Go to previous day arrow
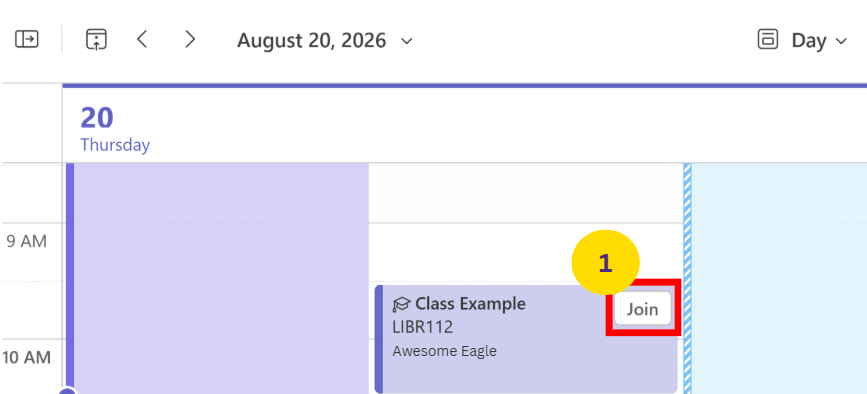 pyautogui.click(x=142, y=39)
